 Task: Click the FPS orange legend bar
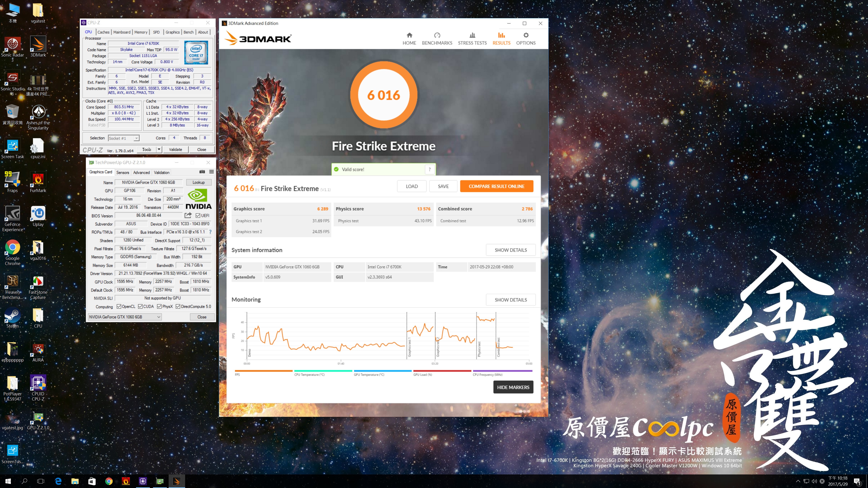tap(264, 371)
